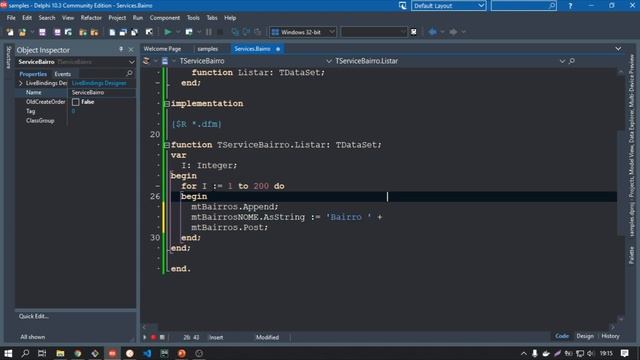Open Task View on the taskbar
The image size is (640, 360).
click(42, 353)
